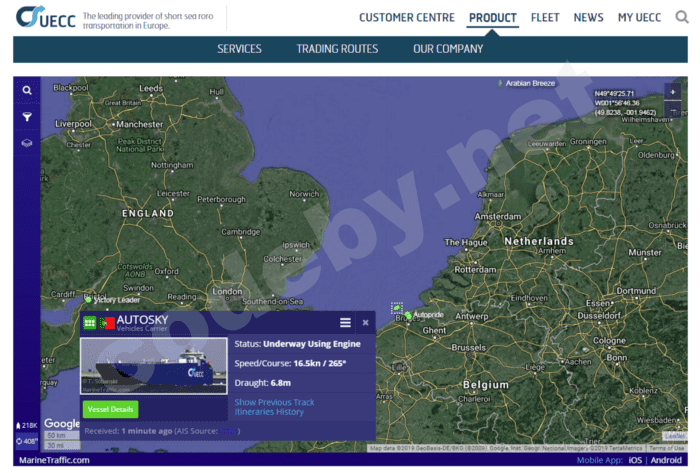This screenshot has width=700, height=473.
Task: Open the Product menu
Action: (x=492, y=18)
